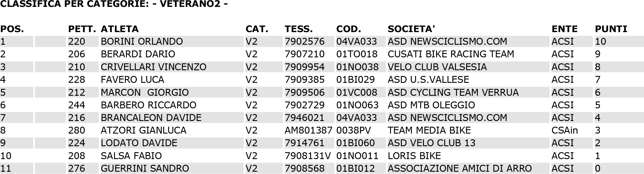Click bib number 228
Image resolution: width=644 pixels, height=174 pixels.
77,80
